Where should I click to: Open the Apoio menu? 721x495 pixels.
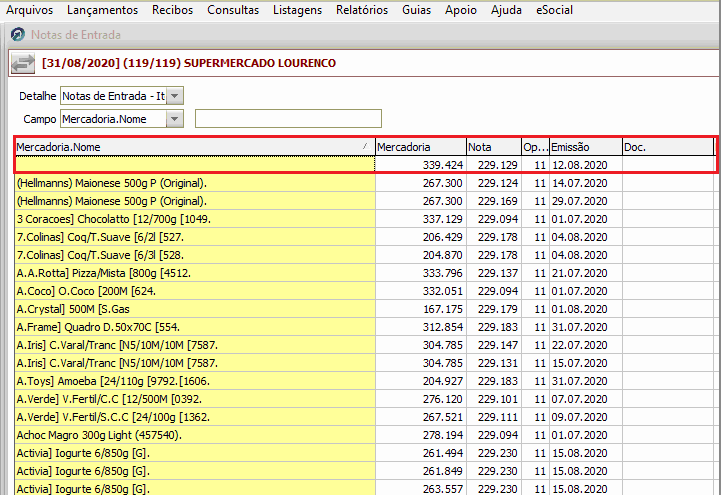[461, 10]
